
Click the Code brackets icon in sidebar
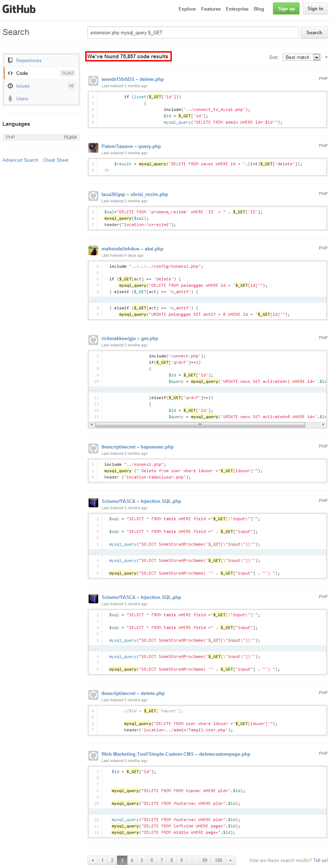click(x=10, y=73)
